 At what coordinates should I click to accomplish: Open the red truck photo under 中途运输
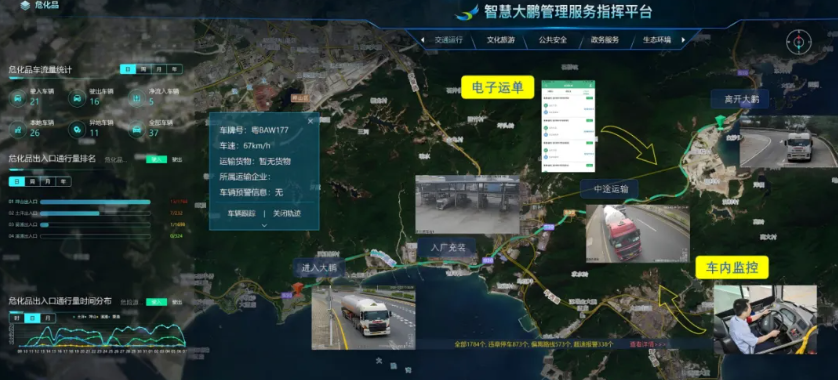tap(638, 234)
